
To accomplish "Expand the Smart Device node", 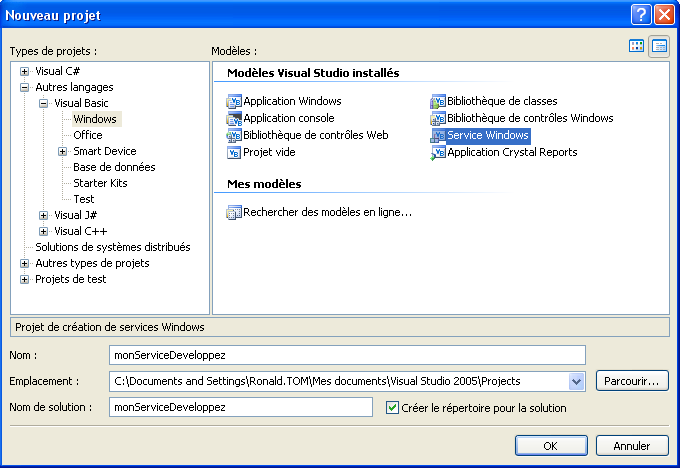I will [62, 151].
